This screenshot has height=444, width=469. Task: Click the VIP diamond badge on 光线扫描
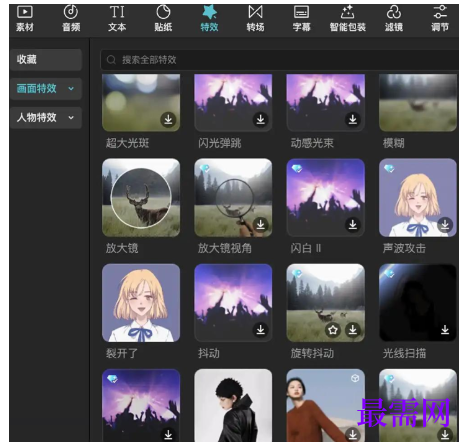389,273
